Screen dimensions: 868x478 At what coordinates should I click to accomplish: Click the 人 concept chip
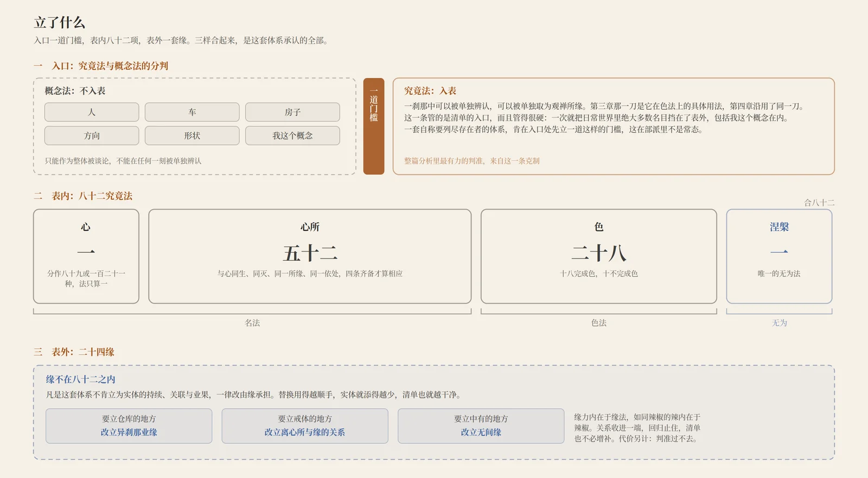[x=92, y=112]
